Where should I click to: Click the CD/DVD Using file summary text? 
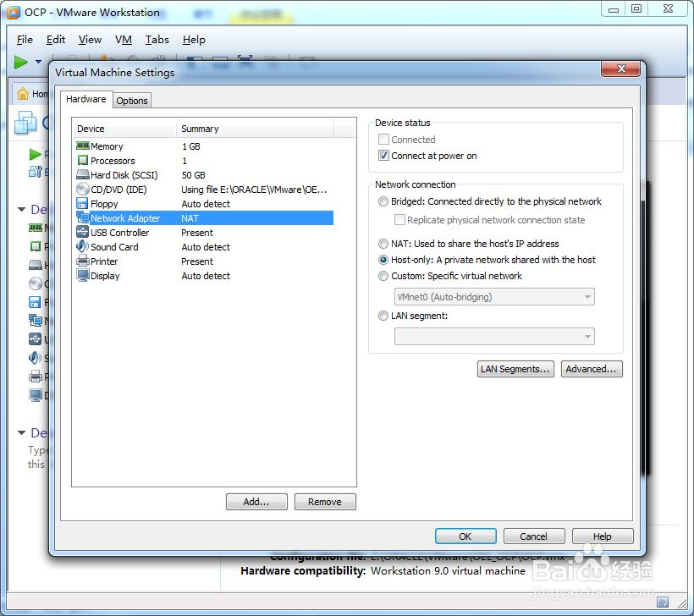tap(254, 190)
